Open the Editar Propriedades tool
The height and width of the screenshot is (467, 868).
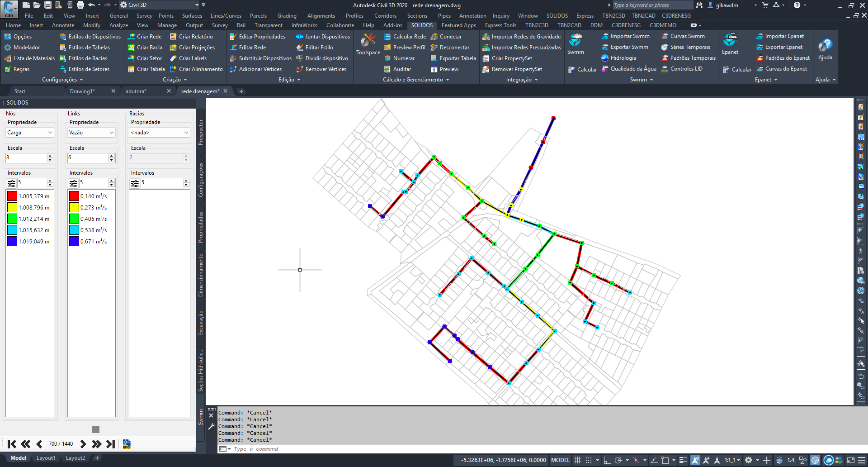[x=257, y=37]
